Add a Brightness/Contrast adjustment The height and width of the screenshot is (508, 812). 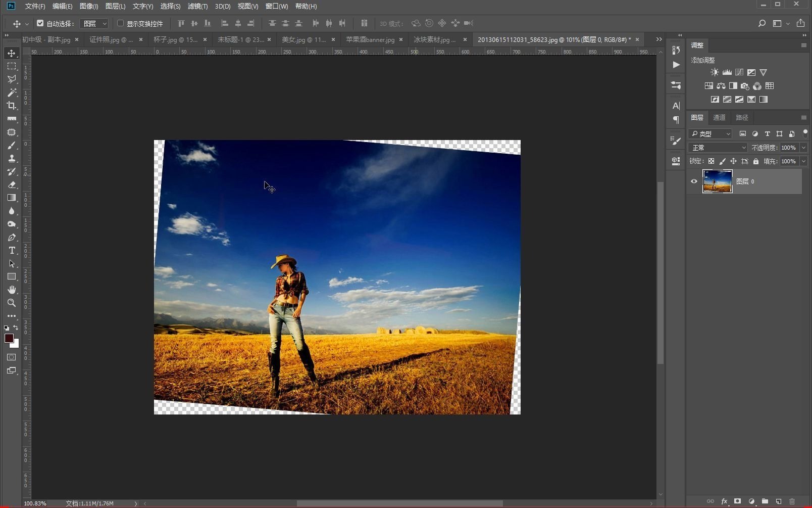tap(715, 73)
